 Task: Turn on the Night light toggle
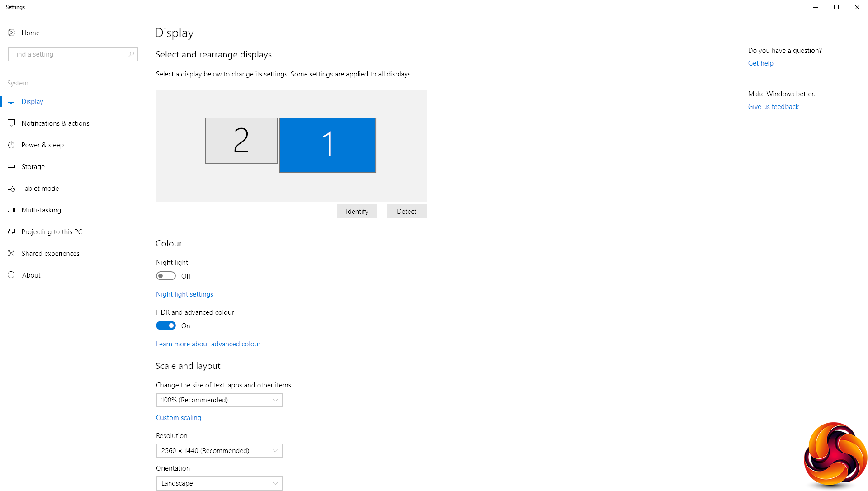(165, 276)
